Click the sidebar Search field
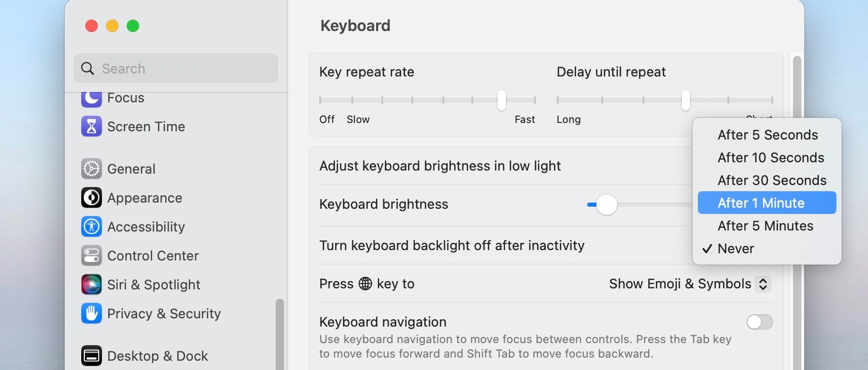Viewport: 868px width, 370px height. coord(176,69)
